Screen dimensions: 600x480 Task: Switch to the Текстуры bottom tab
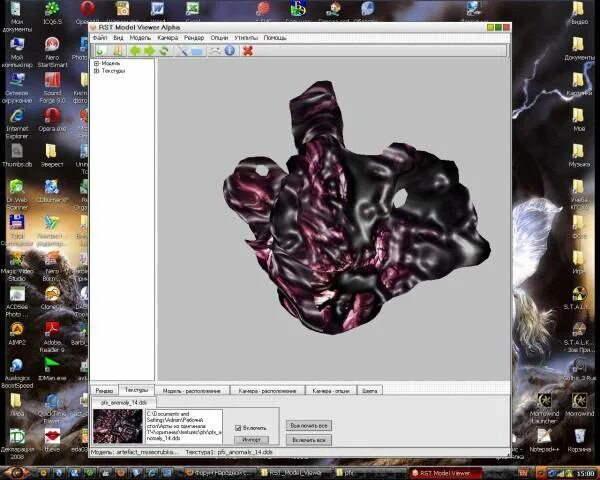tap(136, 390)
